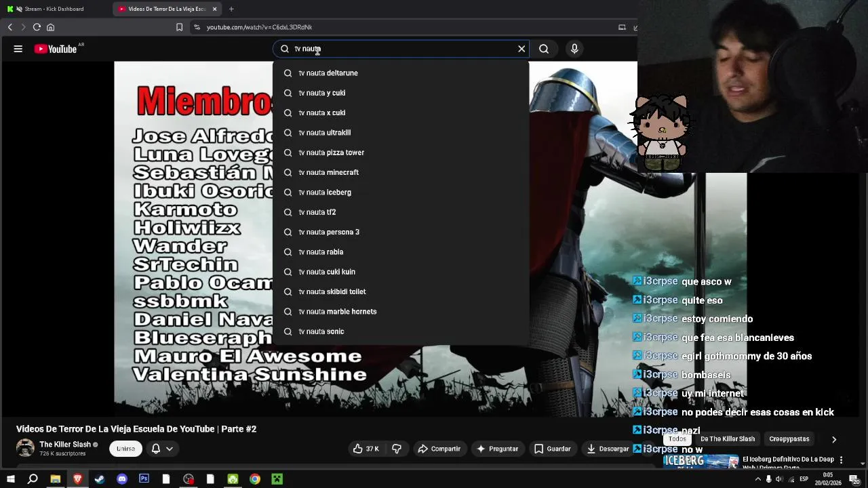Open The Killer Slash channel avatar

(25, 448)
